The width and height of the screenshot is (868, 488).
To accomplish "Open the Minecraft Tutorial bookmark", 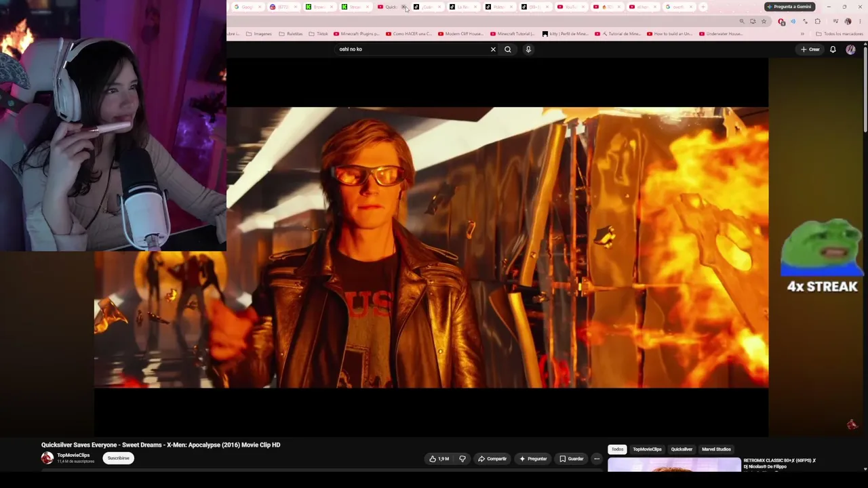I will 513,34.
